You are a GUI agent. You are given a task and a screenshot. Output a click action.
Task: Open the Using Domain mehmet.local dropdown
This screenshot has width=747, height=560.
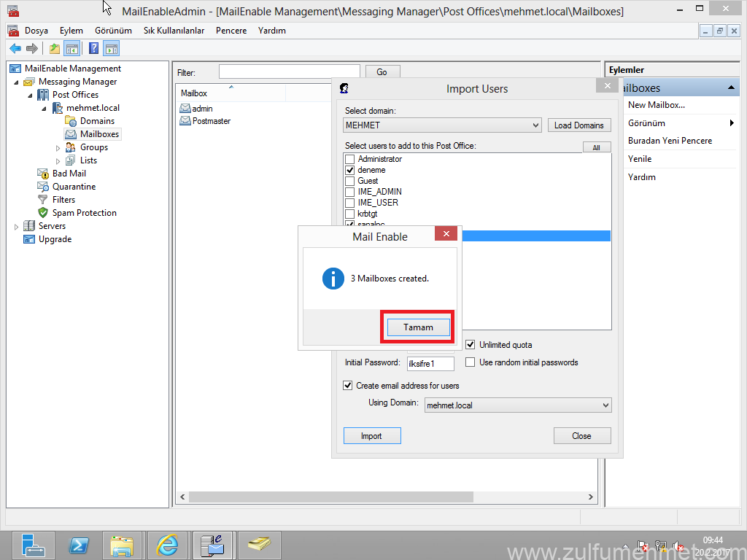518,405
